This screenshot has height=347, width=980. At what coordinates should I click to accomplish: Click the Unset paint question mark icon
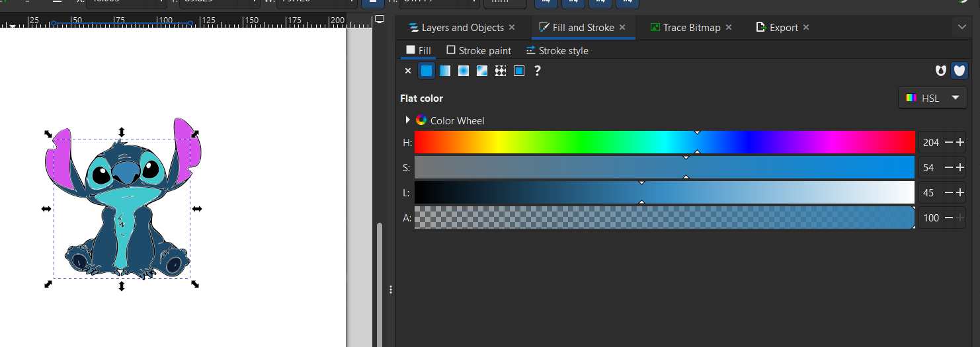click(538, 71)
